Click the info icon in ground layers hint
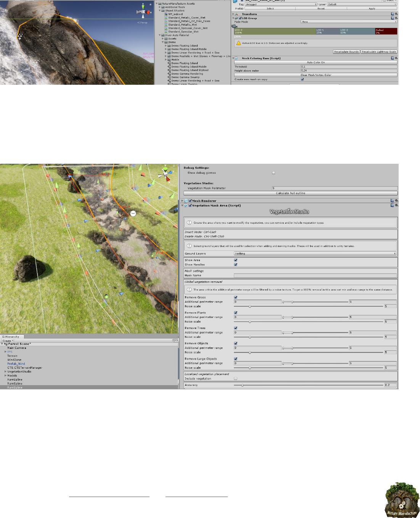This screenshot has width=420, height=518. (189, 246)
